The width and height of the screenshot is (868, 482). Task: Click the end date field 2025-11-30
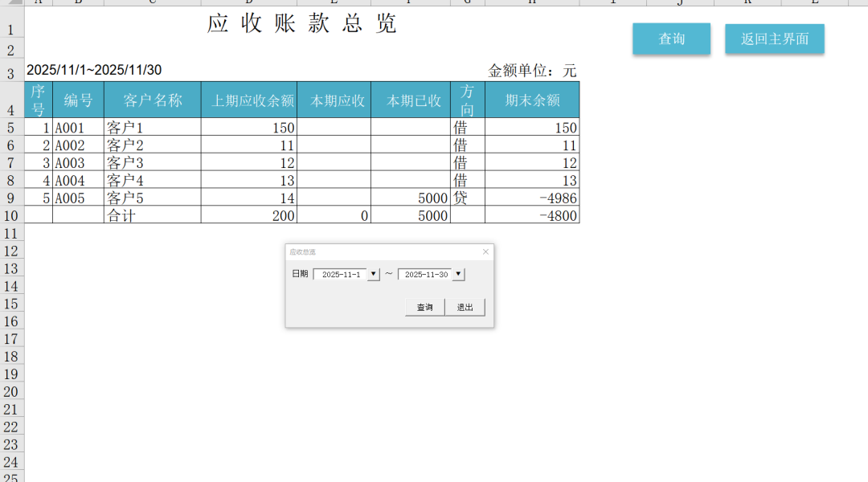425,274
